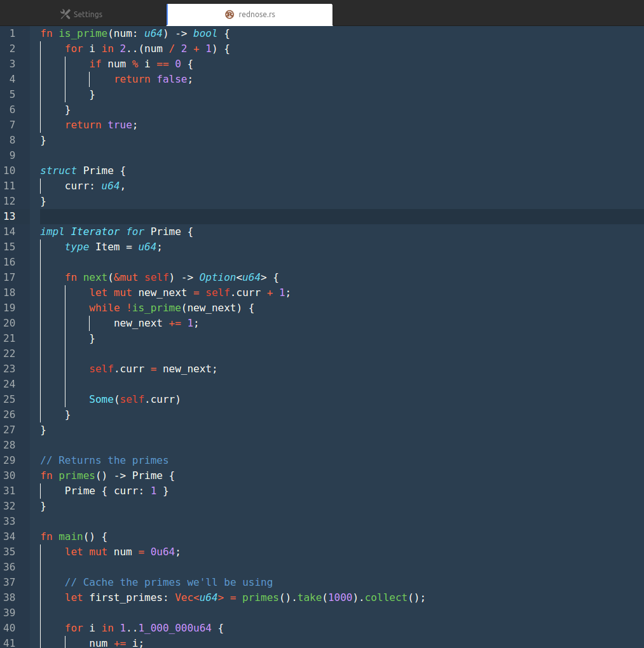This screenshot has height=648, width=644.
Task: Select the rednose.rs tab
Action: click(250, 15)
